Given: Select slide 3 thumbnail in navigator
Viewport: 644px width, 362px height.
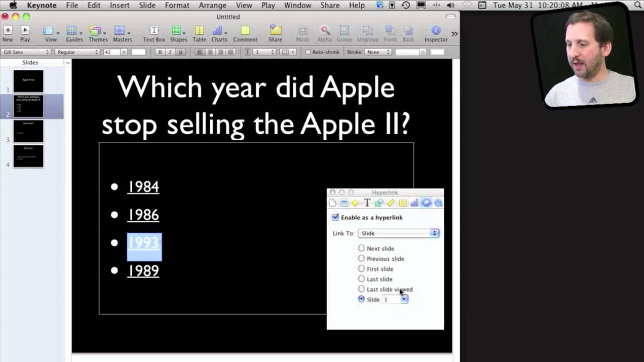Looking at the screenshot, I should pyautogui.click(x=28, y=131).
